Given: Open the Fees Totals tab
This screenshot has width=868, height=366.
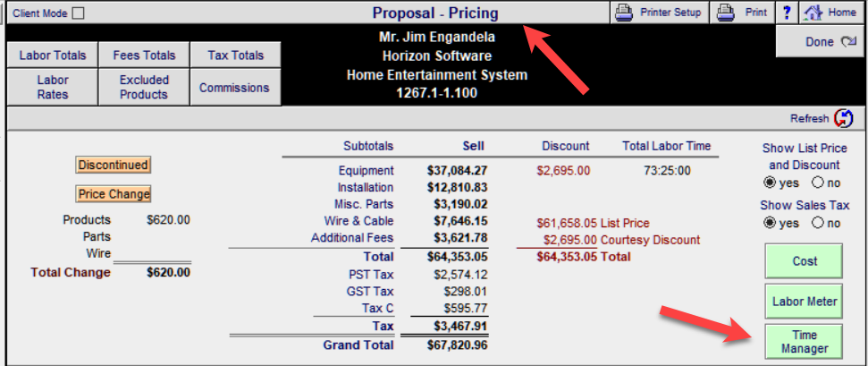Looking at the screenshot, I should tap(144, 55).
